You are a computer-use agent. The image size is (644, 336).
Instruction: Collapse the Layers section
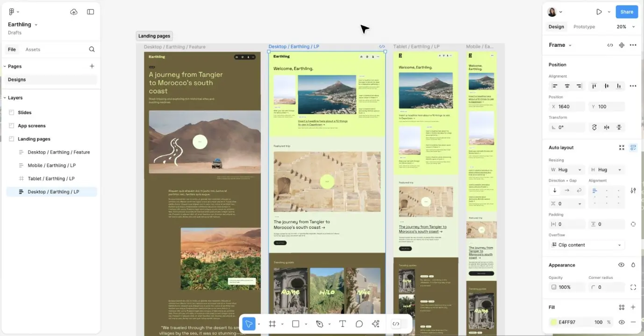(x=5, y=98)
